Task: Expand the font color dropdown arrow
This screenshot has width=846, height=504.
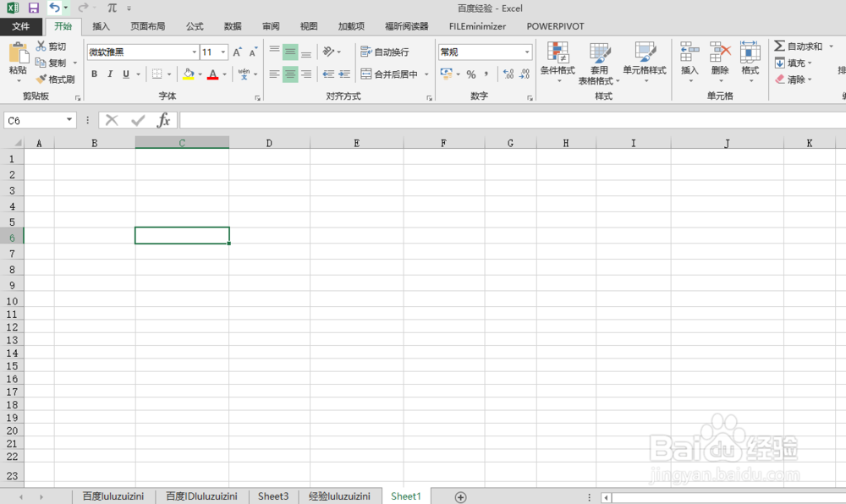Action: [224, 74]
